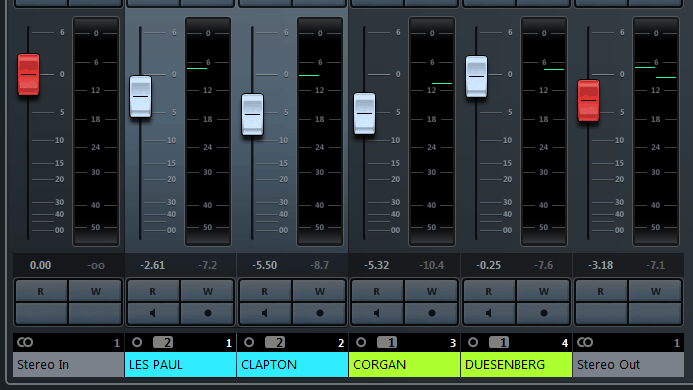Toggle Read automation on DUESENBERG
The width and height of the screenshot is (693, 390).
[489, 291]
